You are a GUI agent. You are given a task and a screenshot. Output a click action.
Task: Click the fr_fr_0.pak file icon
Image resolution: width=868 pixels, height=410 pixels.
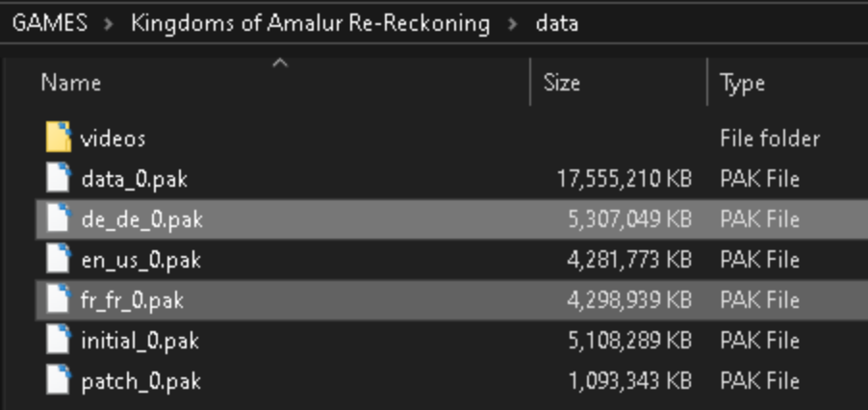coord(59,298)
